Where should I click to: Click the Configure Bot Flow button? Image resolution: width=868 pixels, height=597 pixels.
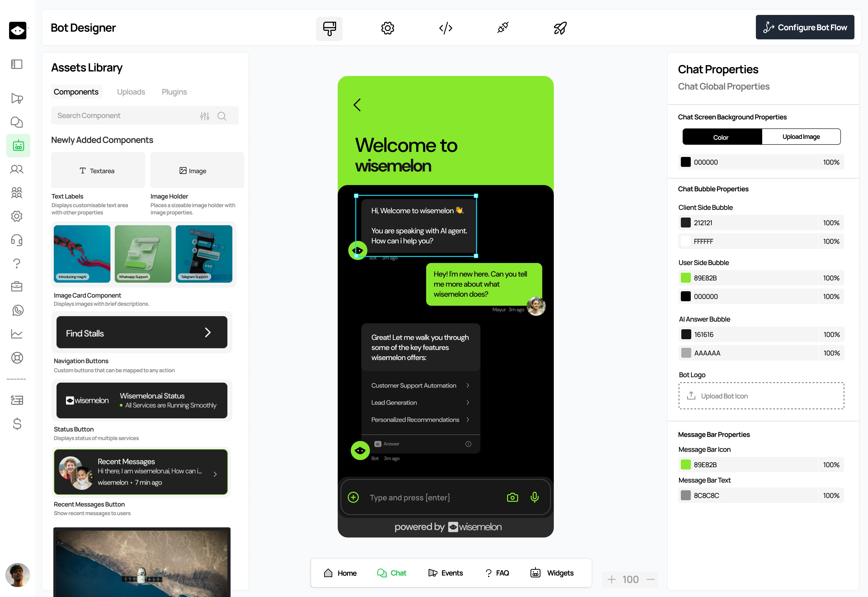(805, 27)
